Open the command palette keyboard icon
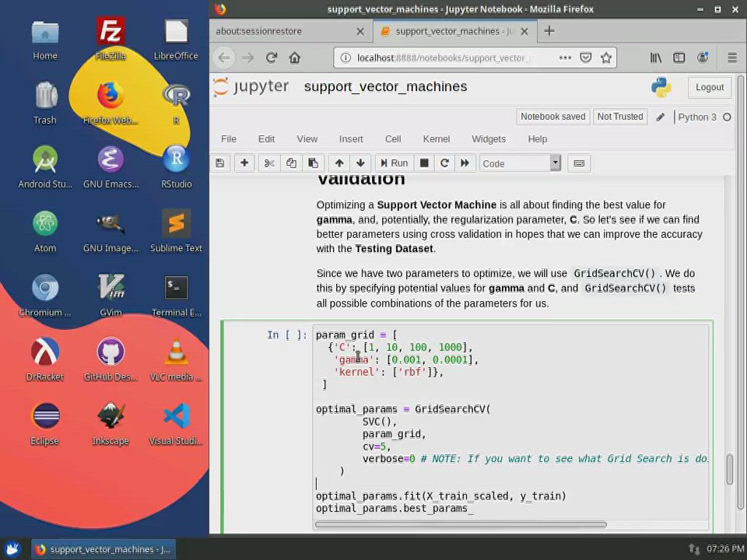 coord(579,163)
